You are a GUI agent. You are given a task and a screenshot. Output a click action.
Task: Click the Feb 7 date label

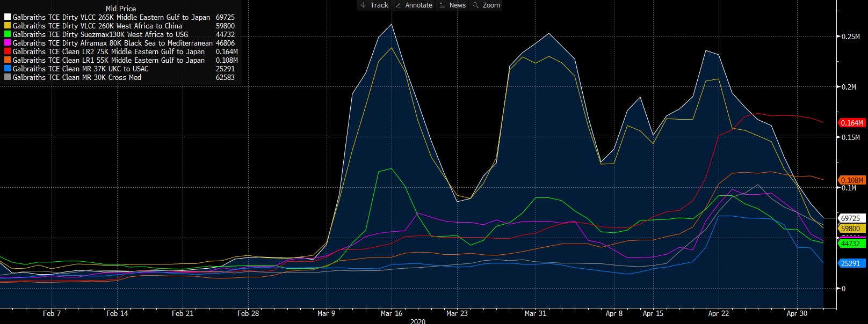[x=52, y=313]
